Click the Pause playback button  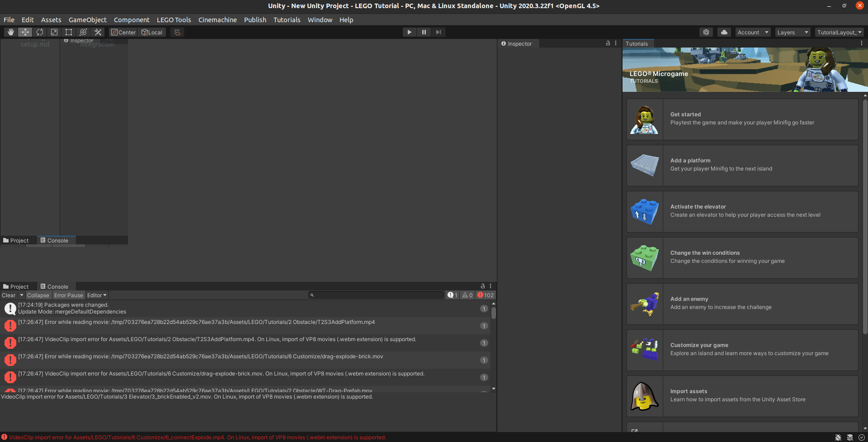point(424,32)
